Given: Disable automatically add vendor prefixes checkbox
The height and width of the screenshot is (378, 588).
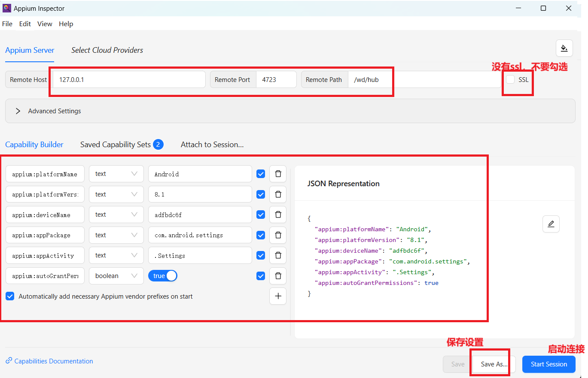Looking at the screenshot, I should [x=10, y=296].
